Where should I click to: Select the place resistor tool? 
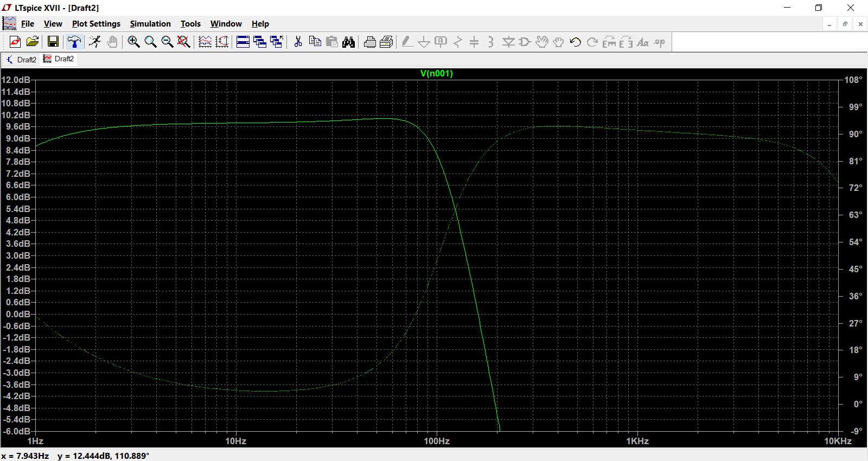[458, 42]
